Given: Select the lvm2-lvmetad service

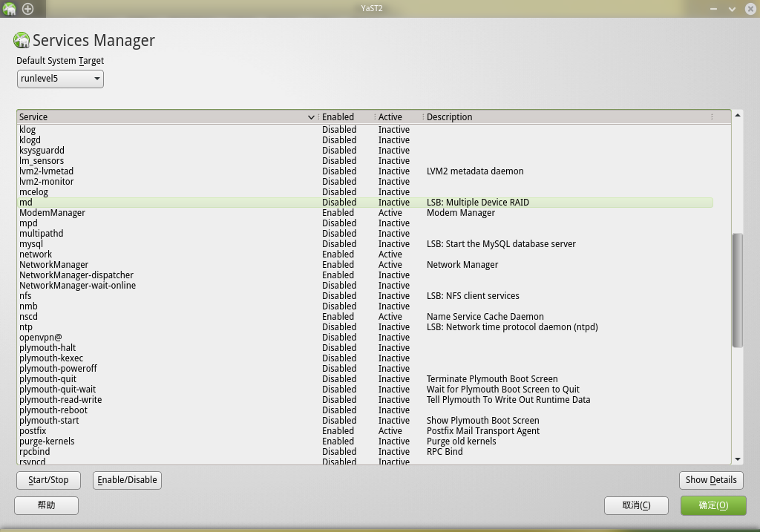Looking at the screenshot, I should 365,171.
